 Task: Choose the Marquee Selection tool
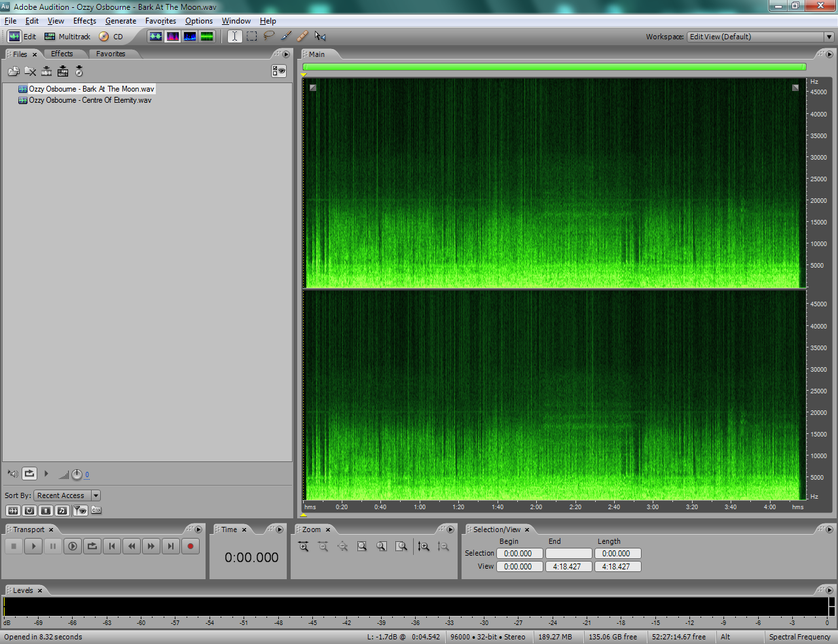[252, 37]
